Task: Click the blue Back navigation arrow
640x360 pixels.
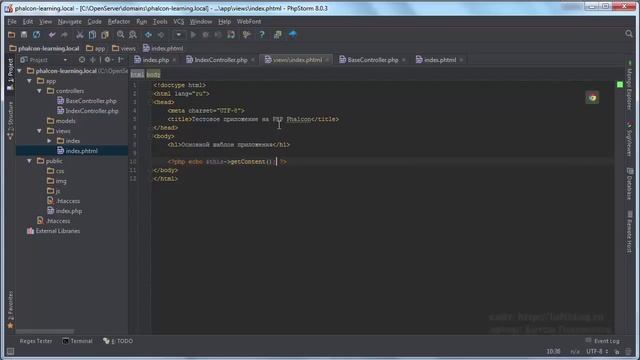Action: click(148, 35)
